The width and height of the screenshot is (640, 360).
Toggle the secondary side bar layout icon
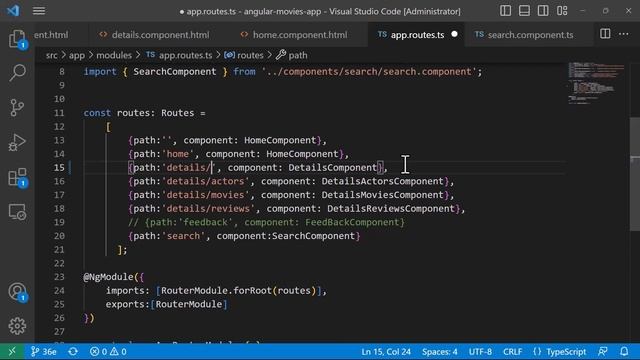[x=543, y=11]
